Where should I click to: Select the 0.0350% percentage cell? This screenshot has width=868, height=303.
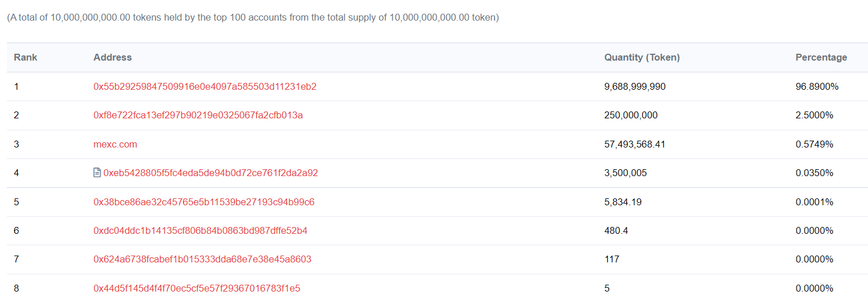pos(814,173)
